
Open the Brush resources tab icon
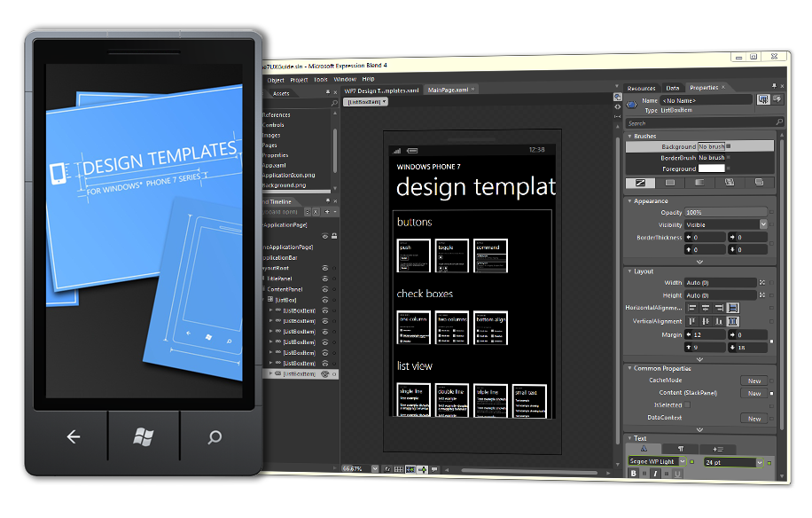click(x=759, y=183)
